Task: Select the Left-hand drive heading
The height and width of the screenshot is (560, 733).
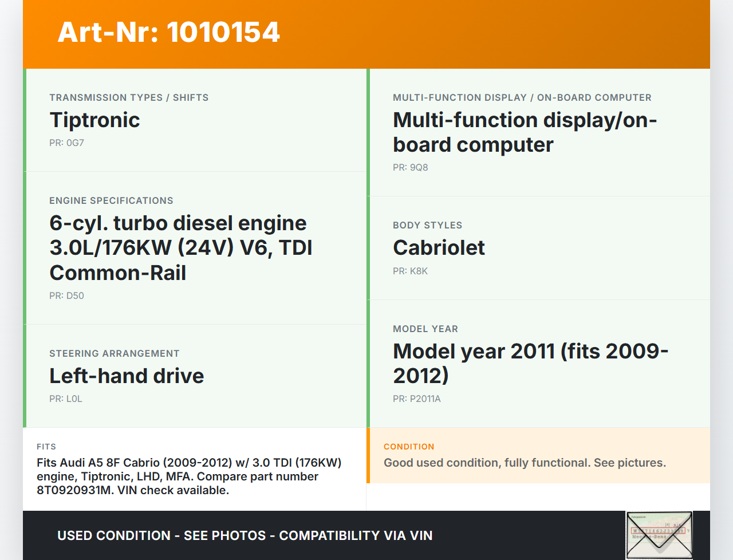Action: (x=127, y=376)
